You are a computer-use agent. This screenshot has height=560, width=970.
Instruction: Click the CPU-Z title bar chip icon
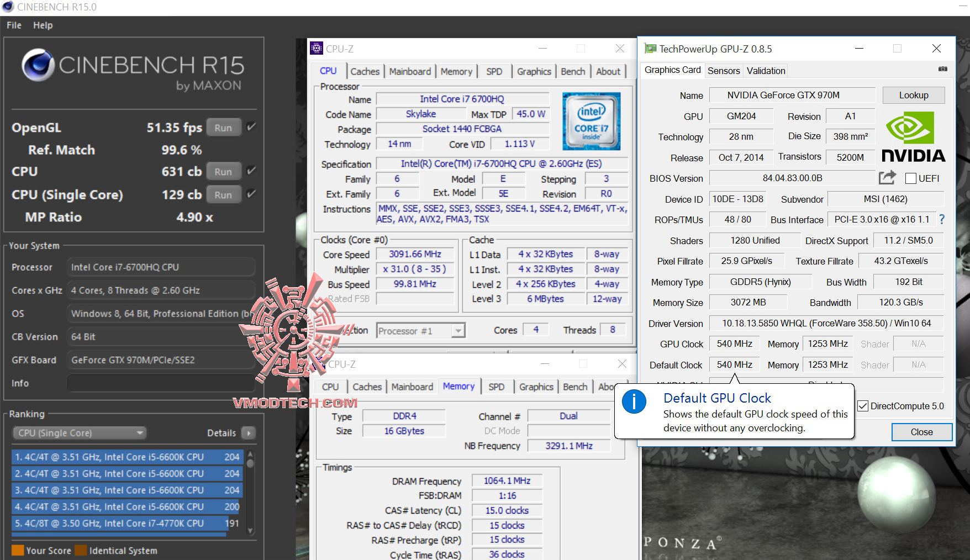coord(316,49)
